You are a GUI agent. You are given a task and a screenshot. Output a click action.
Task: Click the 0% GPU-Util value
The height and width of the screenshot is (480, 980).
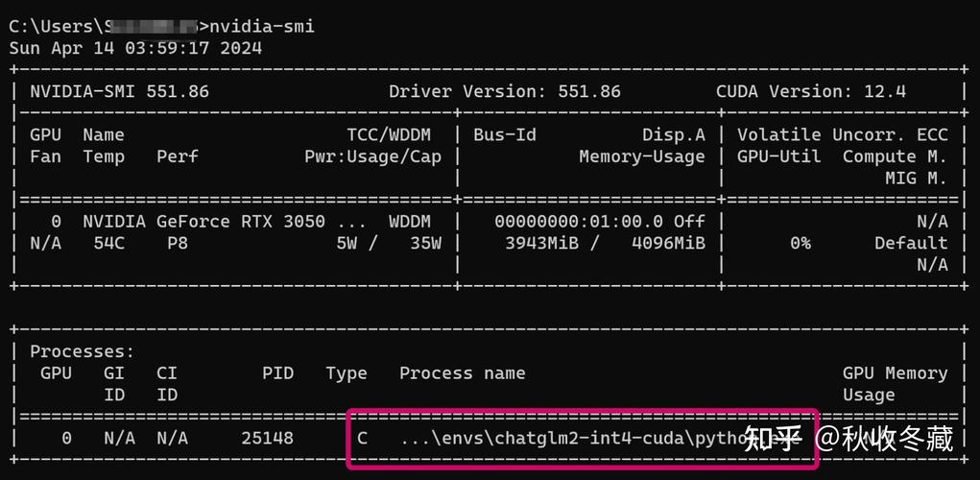pyautogui.click(x=800, y=244)
